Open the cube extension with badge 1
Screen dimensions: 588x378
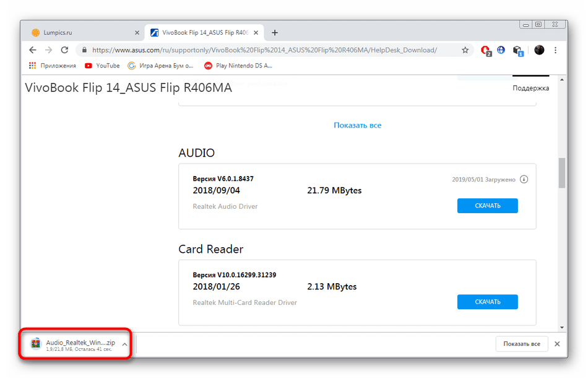pos(518,50)
